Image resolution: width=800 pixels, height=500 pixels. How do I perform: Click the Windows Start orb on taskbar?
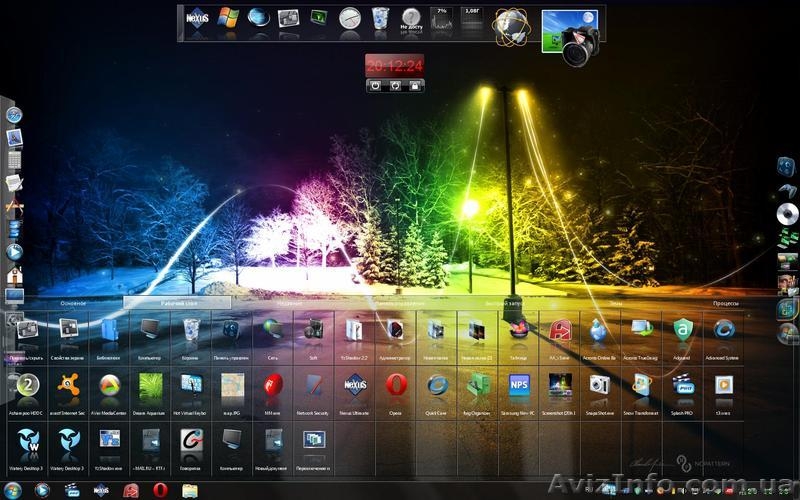43,490
